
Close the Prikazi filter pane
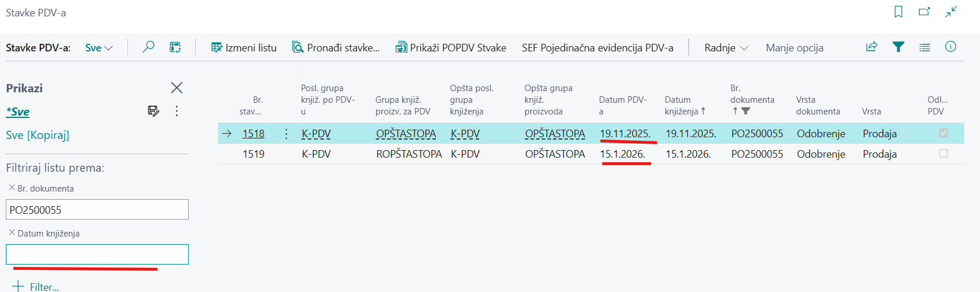click(x=176, y=88)
